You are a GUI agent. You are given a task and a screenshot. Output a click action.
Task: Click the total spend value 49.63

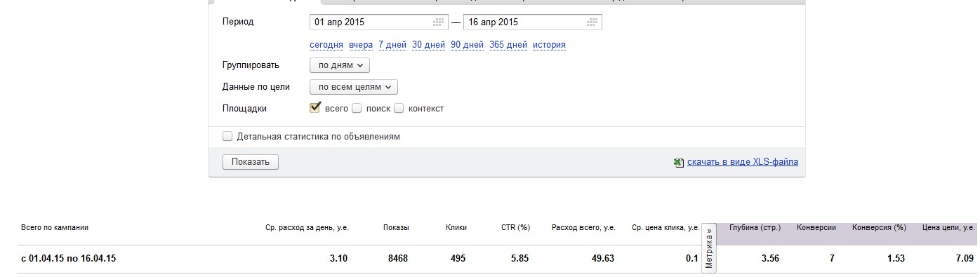pos(603,259)
